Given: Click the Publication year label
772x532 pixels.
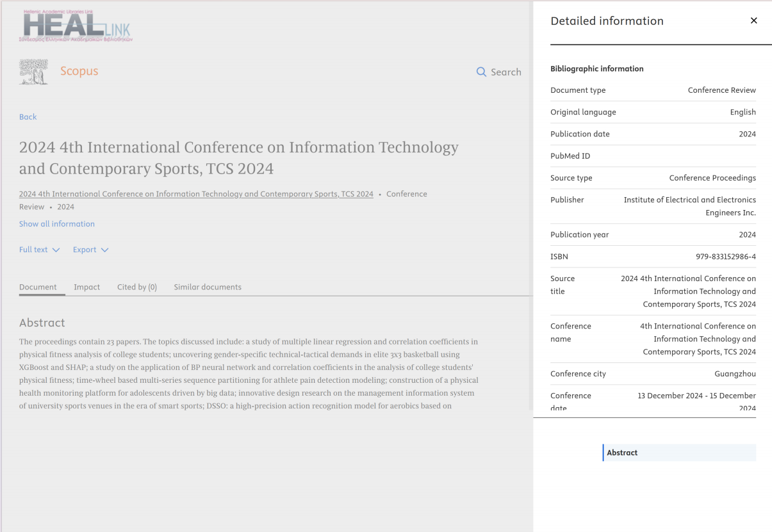Looking at the screenshot, I should click(580, 234).
